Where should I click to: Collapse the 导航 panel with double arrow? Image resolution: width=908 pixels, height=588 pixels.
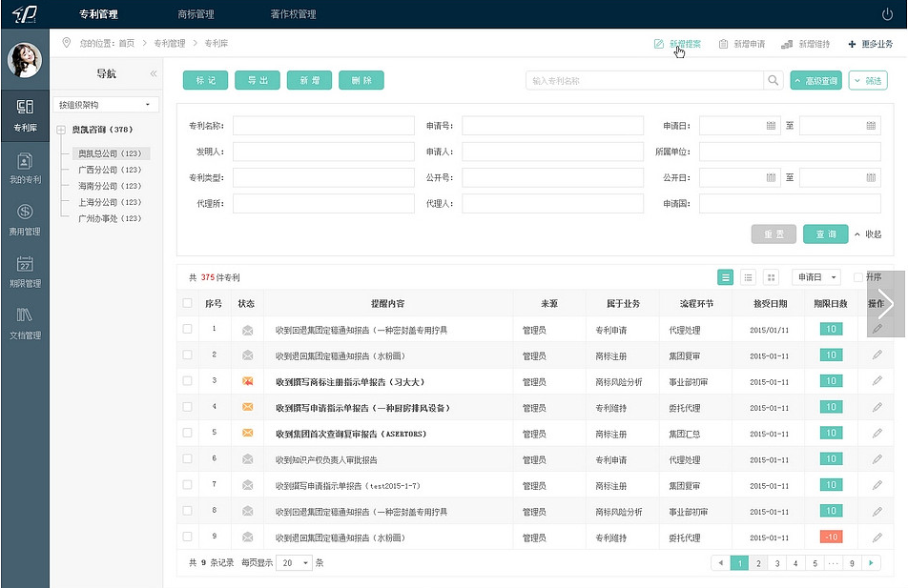tap(153, 73)
